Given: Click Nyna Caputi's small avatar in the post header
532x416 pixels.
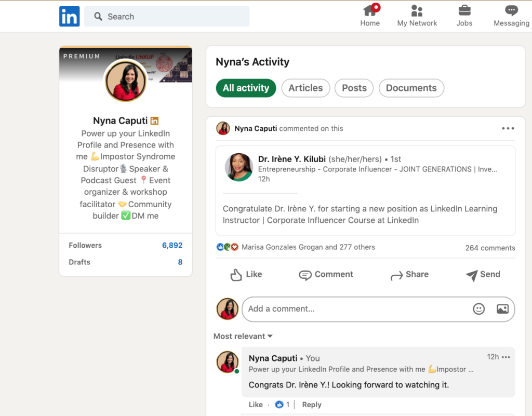Looking at the screenshot, I should point(223,128).
